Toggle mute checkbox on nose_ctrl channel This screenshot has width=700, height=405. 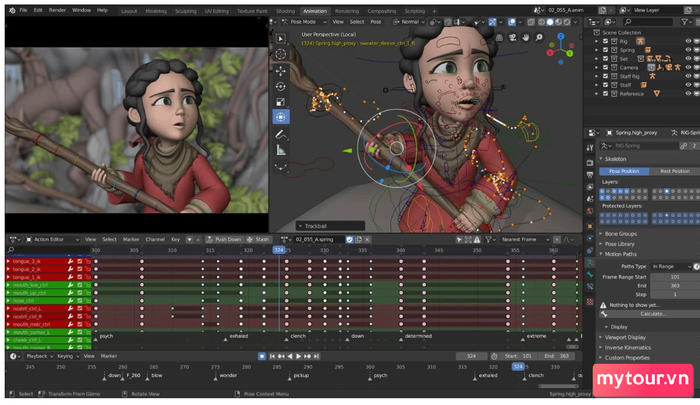(x=79, y=301)
